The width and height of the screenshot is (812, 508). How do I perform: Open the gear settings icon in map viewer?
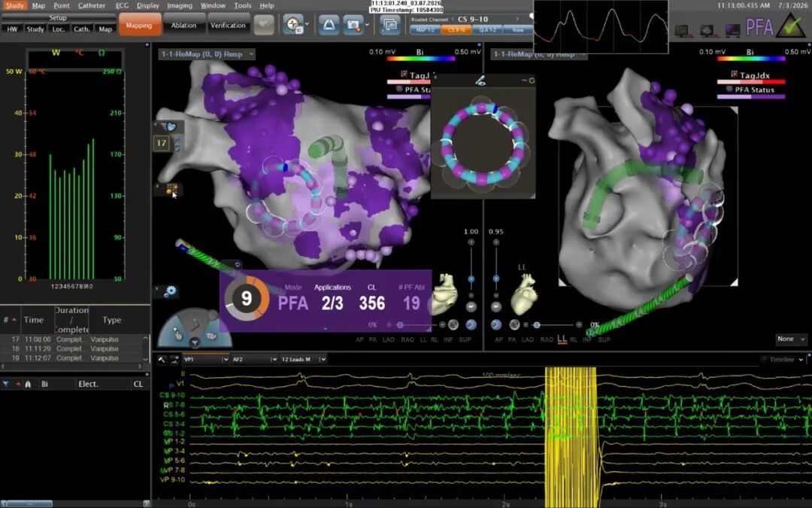tap(171, 291)
